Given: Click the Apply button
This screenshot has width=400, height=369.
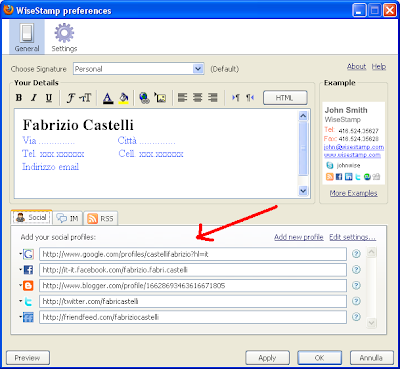Looking at the screenshot, I should (267, 358).
